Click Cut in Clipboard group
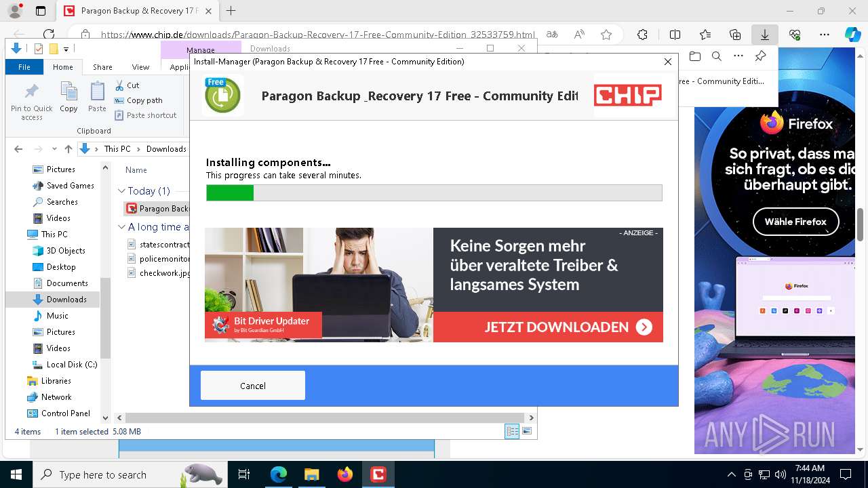 pyautogui.click(x=127, y=85)
